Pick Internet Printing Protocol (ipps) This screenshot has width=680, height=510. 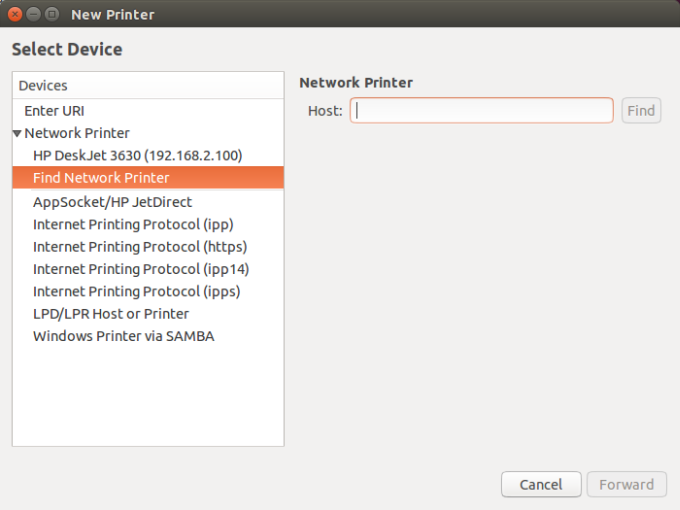pyautogui.click(x=136, y=291)
